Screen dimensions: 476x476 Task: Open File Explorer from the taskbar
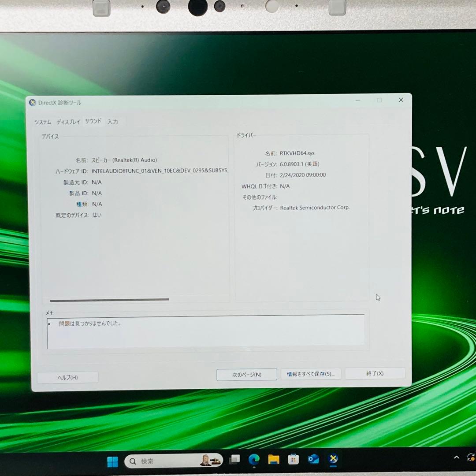pyautogui.click(x=273, y=461)
